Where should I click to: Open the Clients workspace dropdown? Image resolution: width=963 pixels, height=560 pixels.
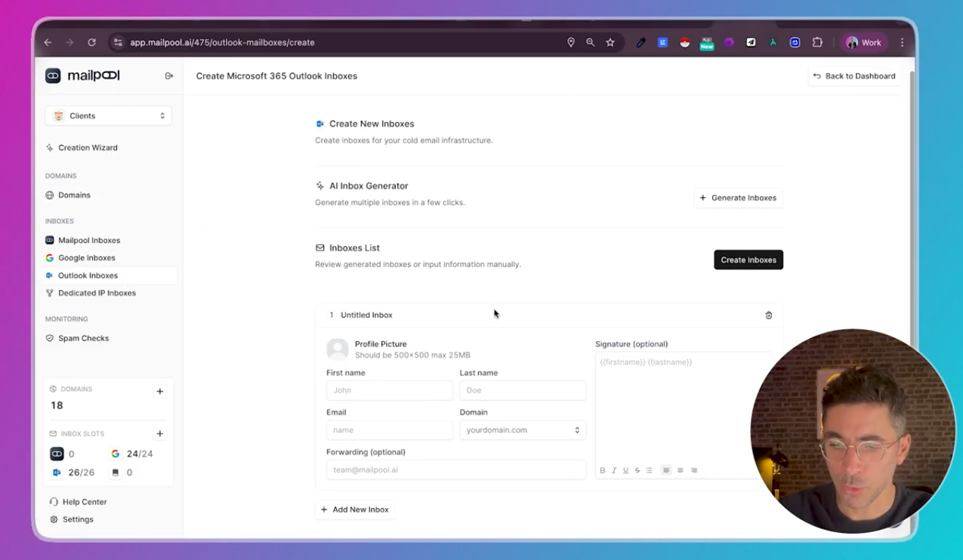coord(108,115)
